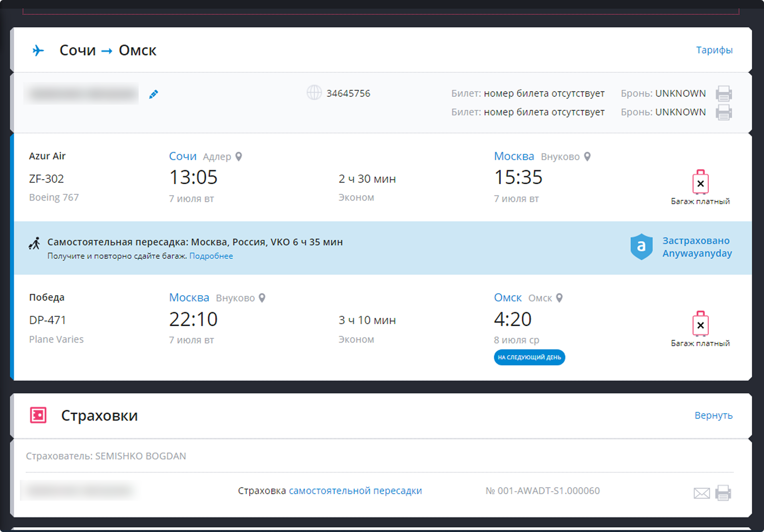Open the самостоятельной пересадки insurance link
This screenshot has width=764, height=532.
[355, 491]
